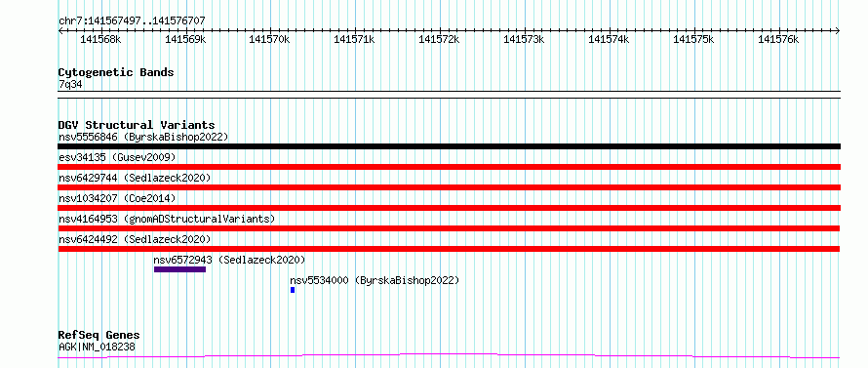Screen dimensions: 868x368
Task: Select the red nsv1034207 Coe2014 bar
Action: [x=450, y=208]
